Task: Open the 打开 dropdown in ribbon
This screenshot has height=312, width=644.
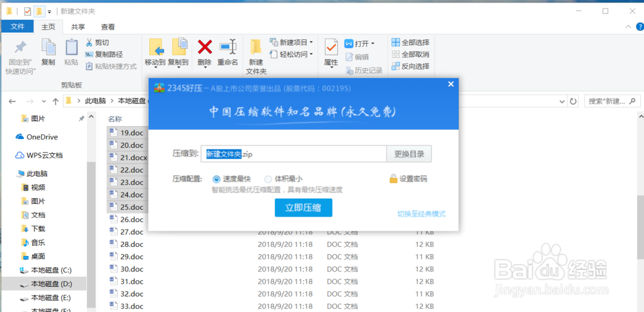Action: [359, 43]
